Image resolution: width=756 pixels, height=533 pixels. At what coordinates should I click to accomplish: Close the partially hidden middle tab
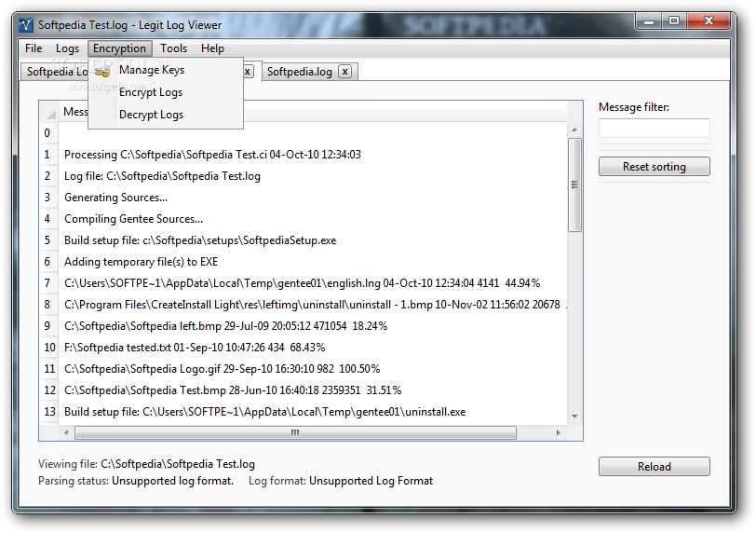(248, 72)
